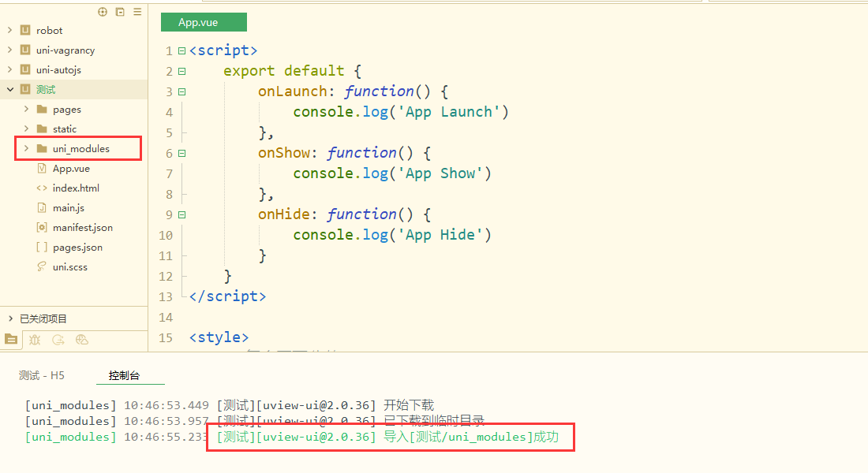Place cursor on 'App Launch' string
The height and width of the screenshot is (473, 868).
pos(449,112)
